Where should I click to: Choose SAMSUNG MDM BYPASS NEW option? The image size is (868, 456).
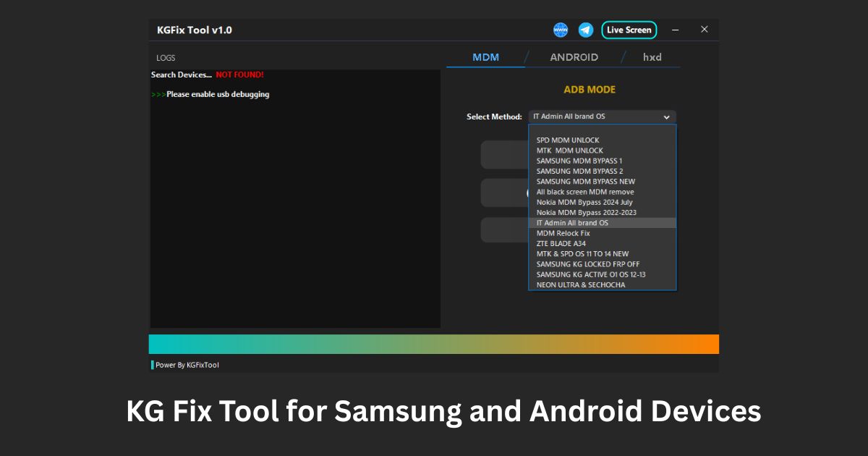coord(603,182)
